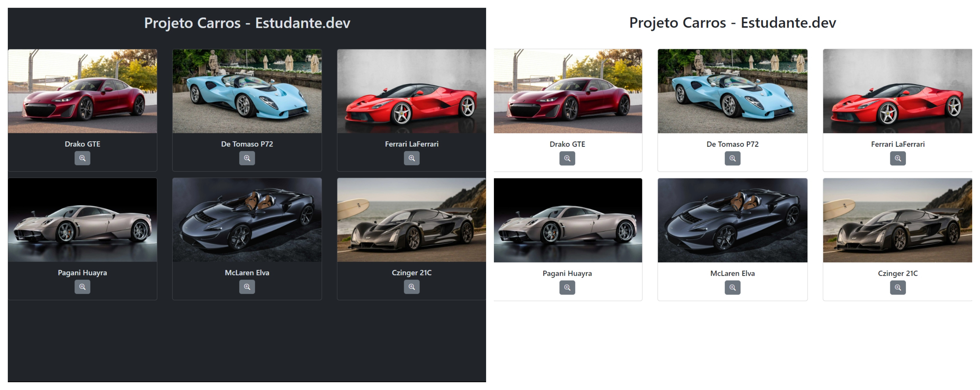The height and width of the screenshot is (390, 980).
Task: Click the zoom icon under De Tomaso P72 in dark theme
Action: pos(247,158)
